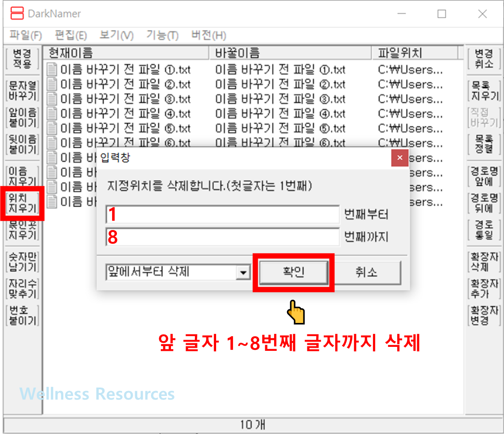The height and width of the screenshot is (434, 504).
Task: Click file location cell of ①.txt row
Action: [411, 69]
